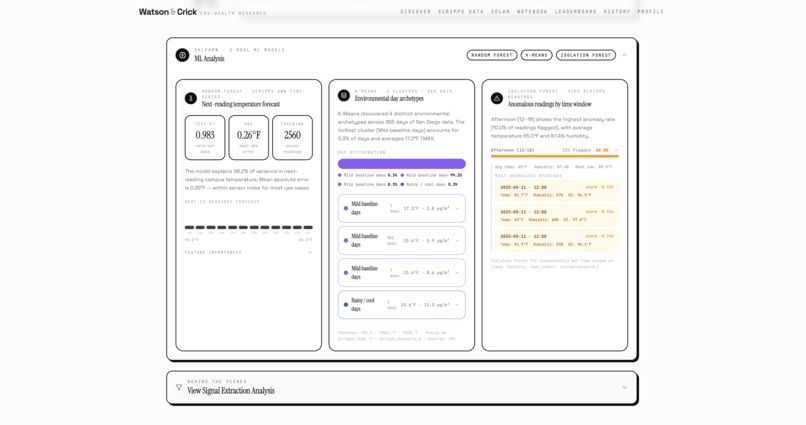Select the Random Forest pill button

[x=492, y=55]
